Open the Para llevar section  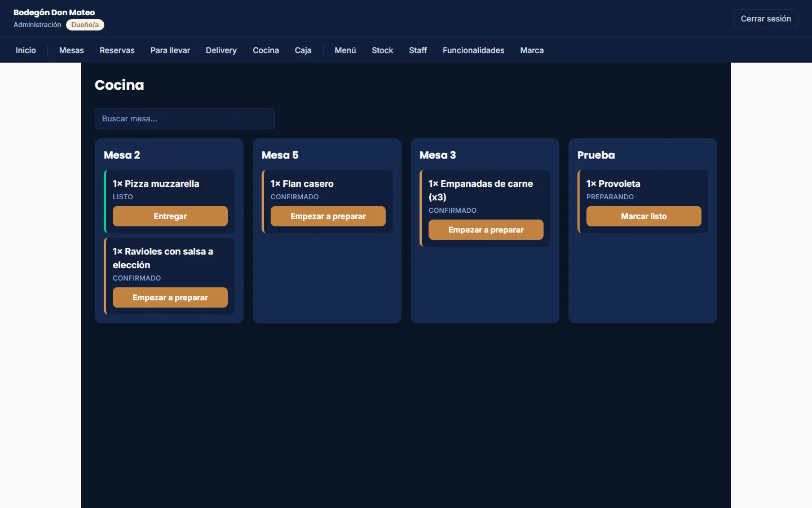click(170, 50)
